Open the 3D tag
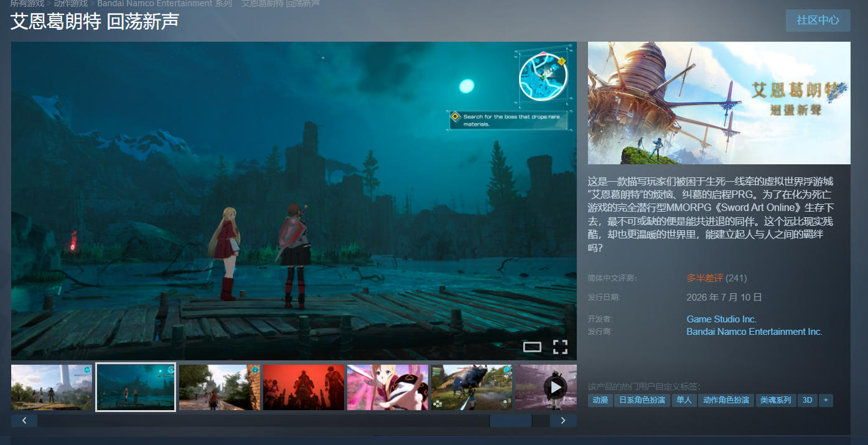 [808, 400]
